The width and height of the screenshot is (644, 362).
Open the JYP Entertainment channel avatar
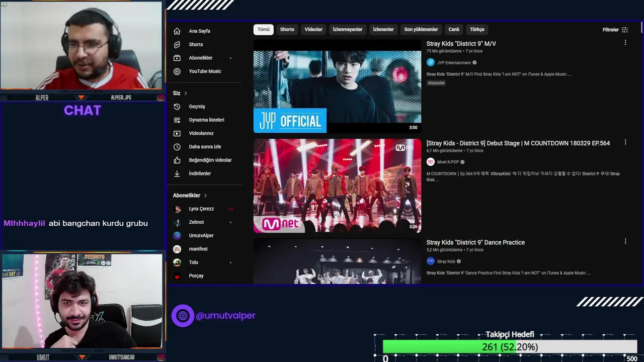coord(431,63)
